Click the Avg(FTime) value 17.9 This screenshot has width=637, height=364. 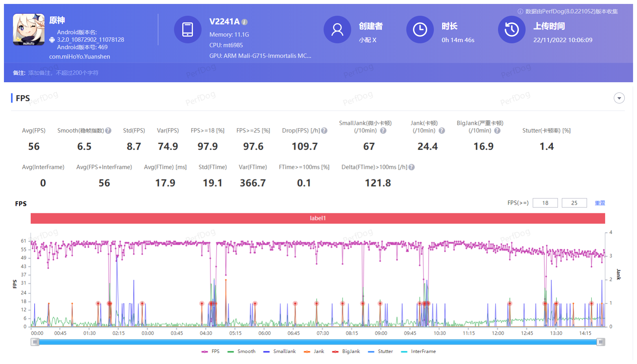[x=165, y=183]
